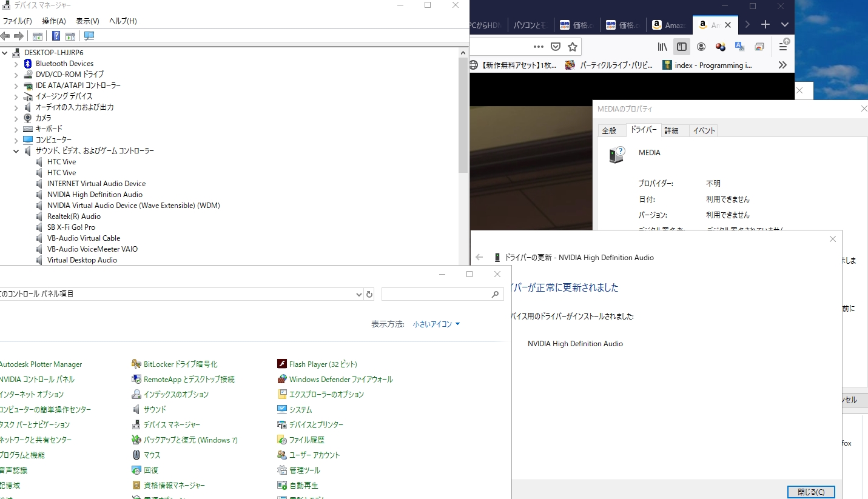Open Firefox page actions three-dot icon
Screen dimensions: 868x499
(539, 47)
